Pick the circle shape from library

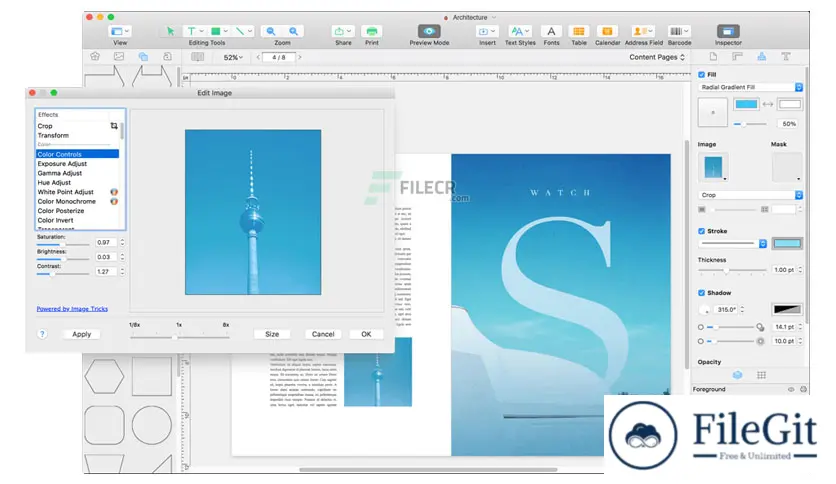(x=152, y=425)
